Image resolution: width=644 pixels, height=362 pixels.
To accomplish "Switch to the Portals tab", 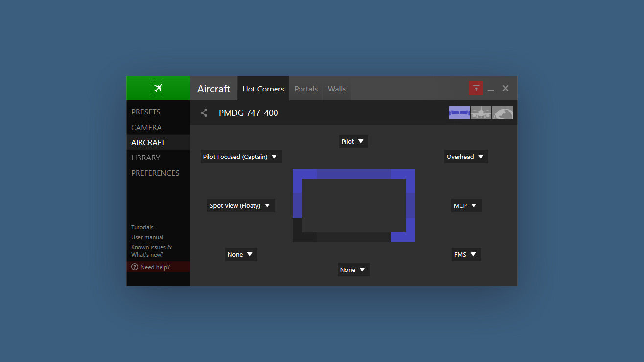I will coord(306,89).
